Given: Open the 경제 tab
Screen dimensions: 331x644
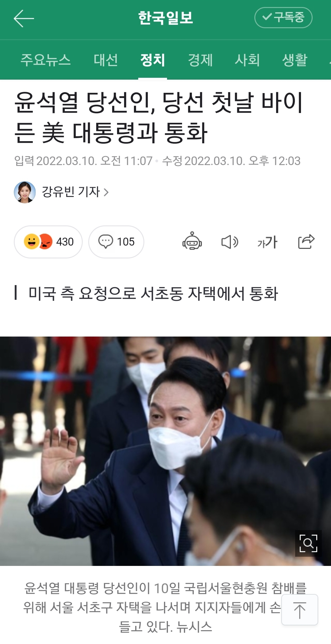Looking at the screenshot, I should click(x=200, y=60).
